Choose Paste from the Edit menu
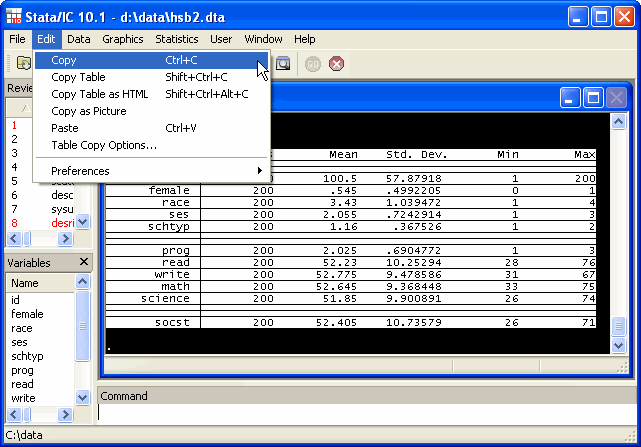This screenshot has height=447, width=641. coord(152,128)
